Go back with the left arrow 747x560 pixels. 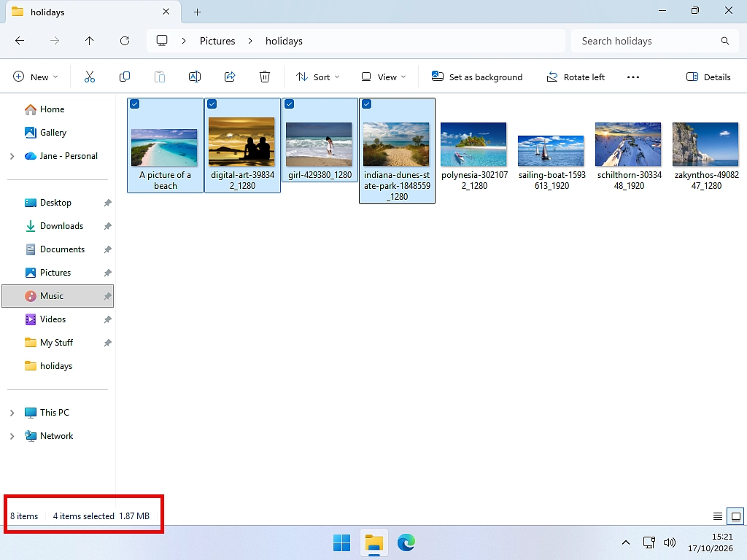20,41
